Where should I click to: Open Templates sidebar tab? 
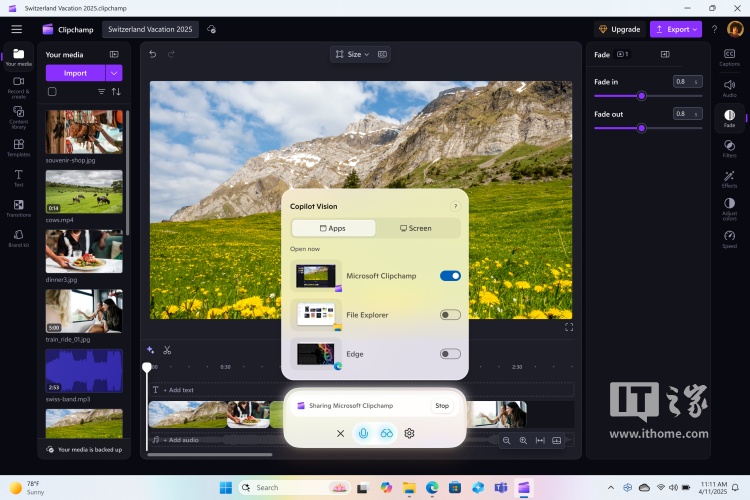pos(19,148)
